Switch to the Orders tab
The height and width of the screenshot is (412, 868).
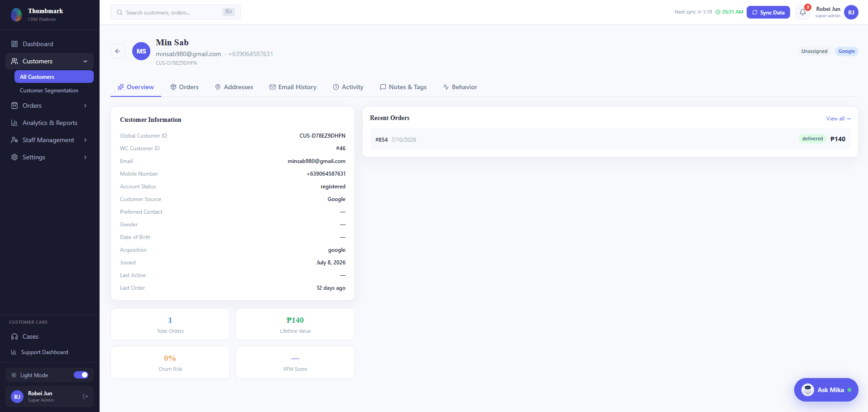(x=184, y=87)
